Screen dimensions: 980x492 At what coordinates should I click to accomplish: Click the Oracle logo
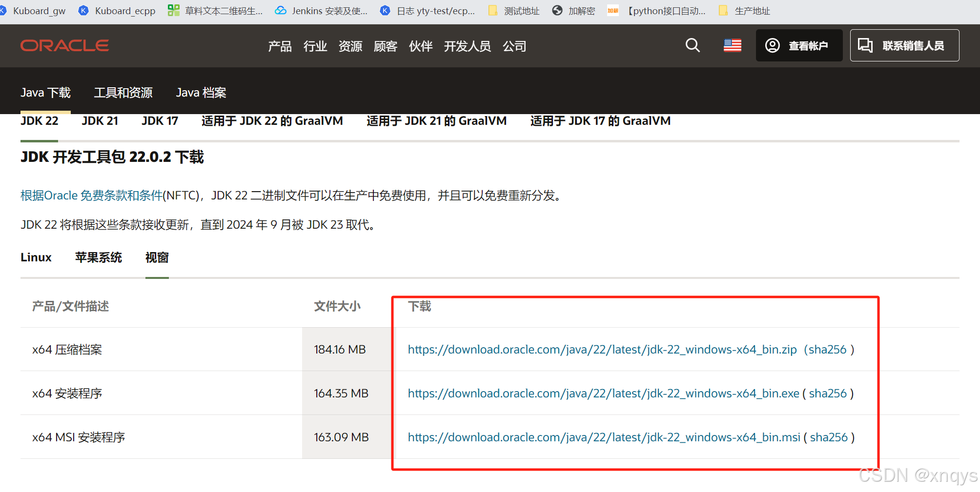(64, 45)
